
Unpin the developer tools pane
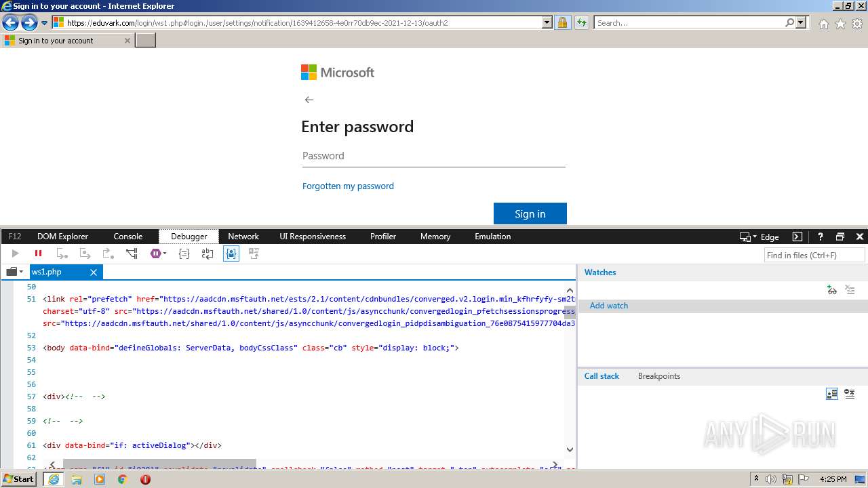point(840,237)
